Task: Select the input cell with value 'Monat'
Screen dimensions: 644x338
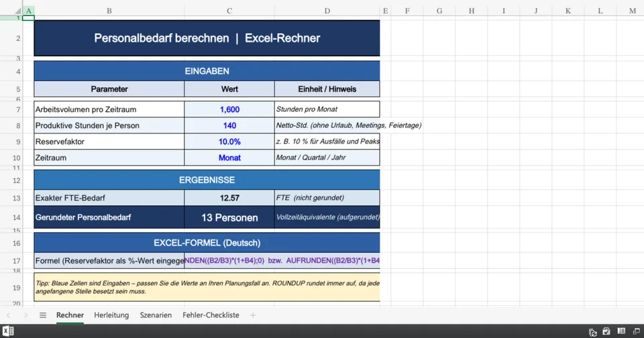Action: [x=229, y=158]
